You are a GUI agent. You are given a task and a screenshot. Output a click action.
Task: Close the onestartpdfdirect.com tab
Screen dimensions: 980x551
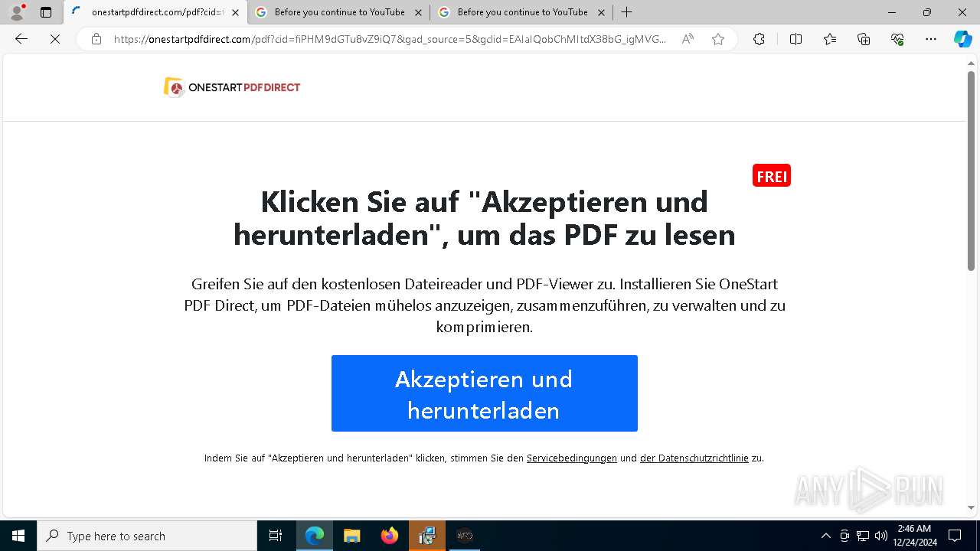click(235, 12)
